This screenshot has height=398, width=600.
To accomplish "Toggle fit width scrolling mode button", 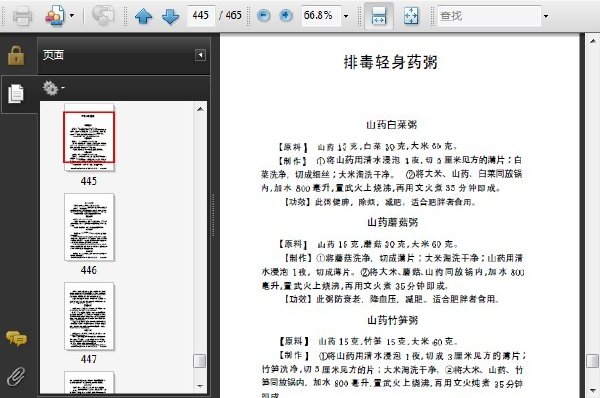I will pyautogui.click(x=378, y=16).
